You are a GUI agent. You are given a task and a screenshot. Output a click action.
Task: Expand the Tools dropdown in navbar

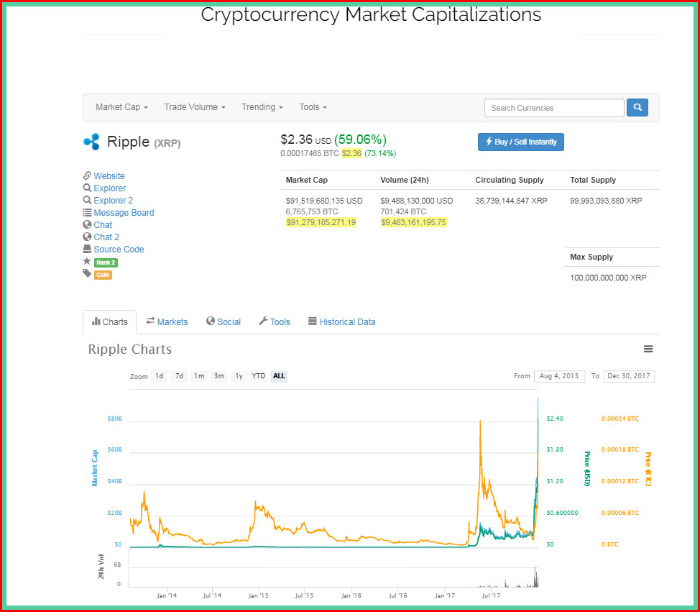click(x=313, y=107)
